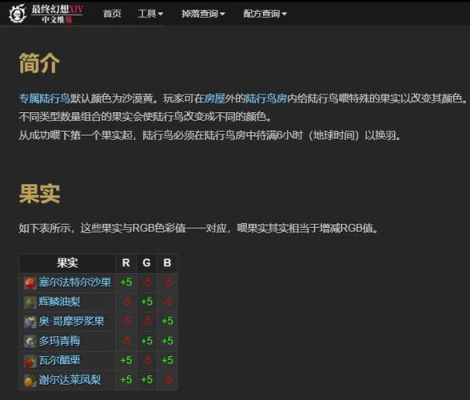
Task: Select the B value -5 for 谢尔达莱凤梨
Action: tap(168, 380)
